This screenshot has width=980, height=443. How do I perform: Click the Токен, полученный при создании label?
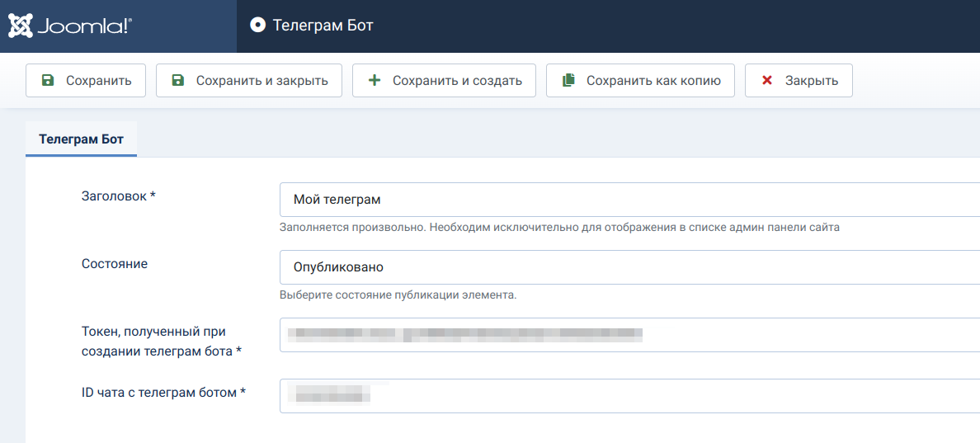tap(162, 342)
